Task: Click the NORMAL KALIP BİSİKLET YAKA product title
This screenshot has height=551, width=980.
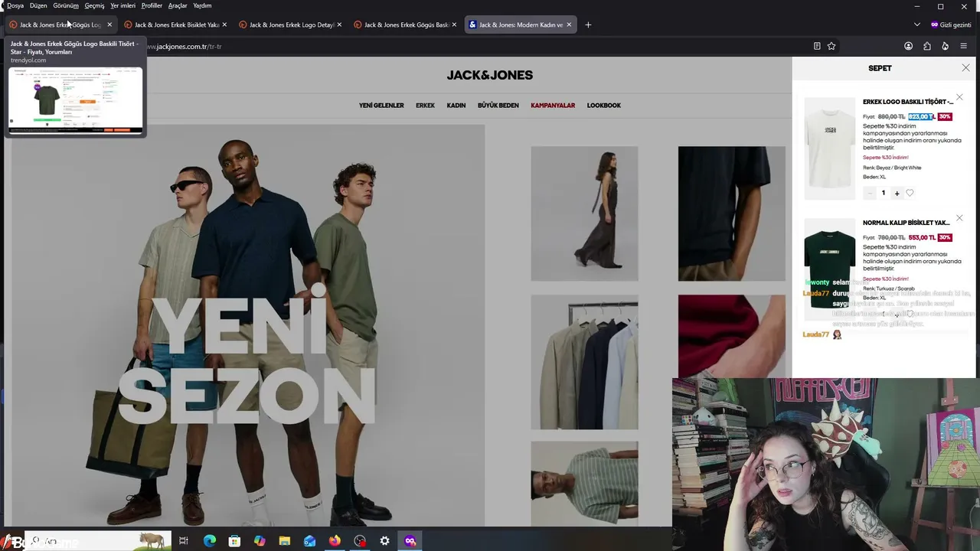Action: (906, 223)
